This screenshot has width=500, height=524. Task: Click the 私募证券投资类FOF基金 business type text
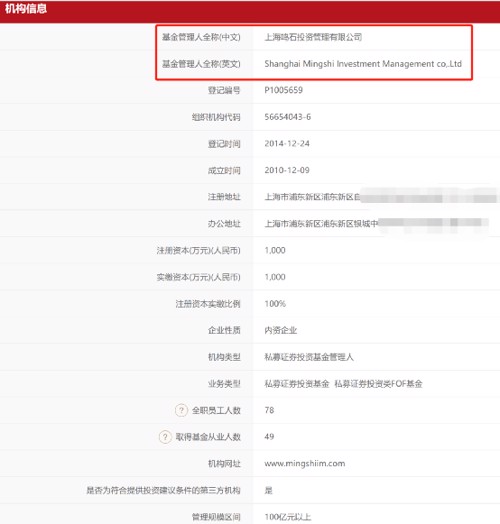coord(378,384)
